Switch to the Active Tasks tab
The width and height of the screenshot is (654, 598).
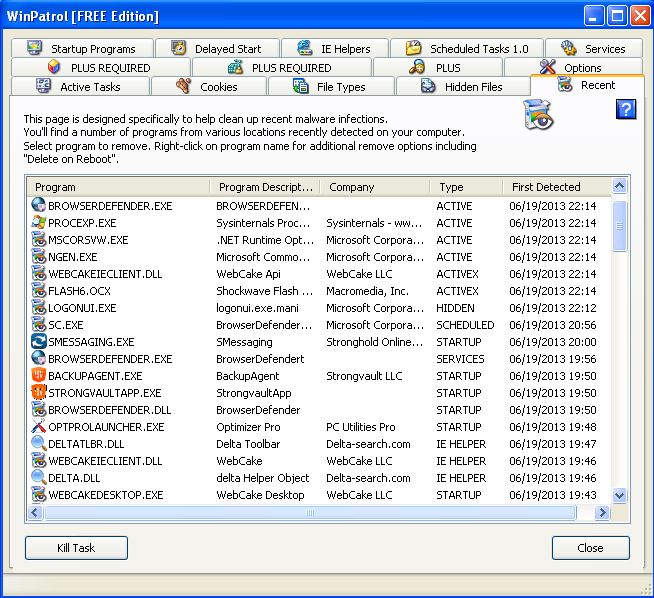pos(80,86)
